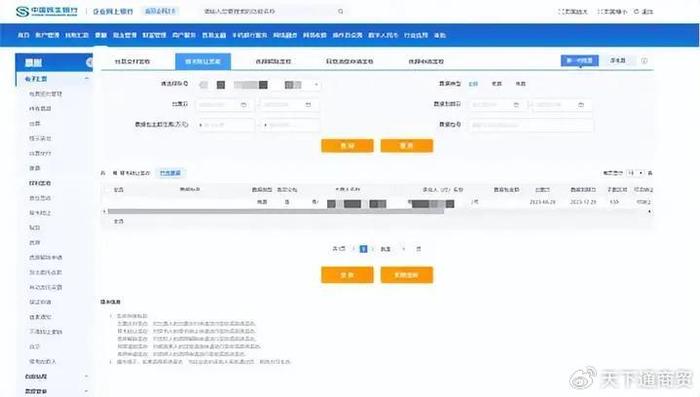The height and width of the screenshot is (397, 700).
Task: Click the 2023-06-28 date cell in the table
Action: [542, 202]
